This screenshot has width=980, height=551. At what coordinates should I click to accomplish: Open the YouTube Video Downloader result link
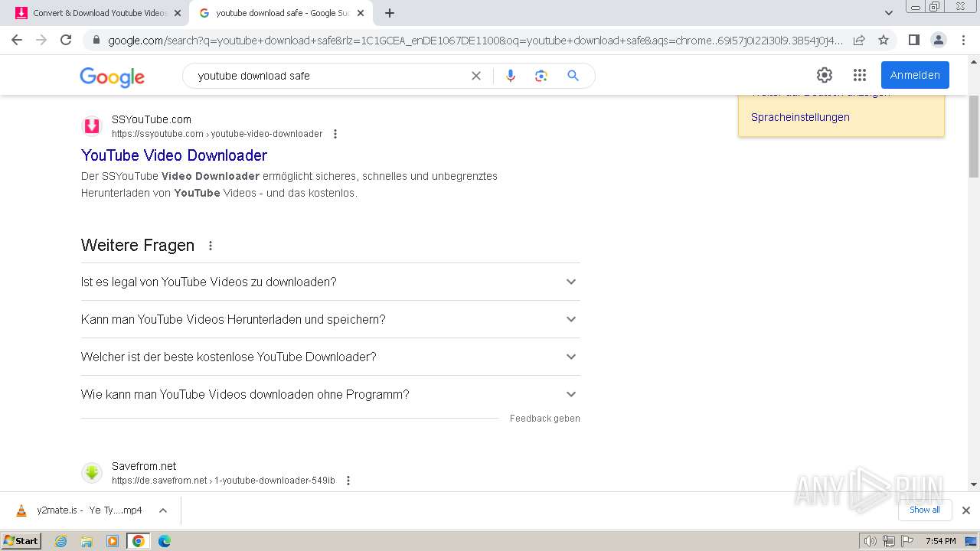(x=174, y=155)
